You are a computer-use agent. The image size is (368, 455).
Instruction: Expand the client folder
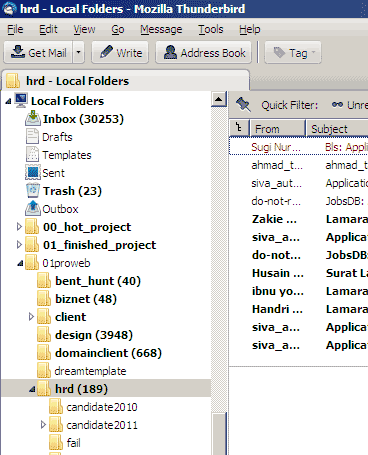pyautogui.click(x=31, y=317)
